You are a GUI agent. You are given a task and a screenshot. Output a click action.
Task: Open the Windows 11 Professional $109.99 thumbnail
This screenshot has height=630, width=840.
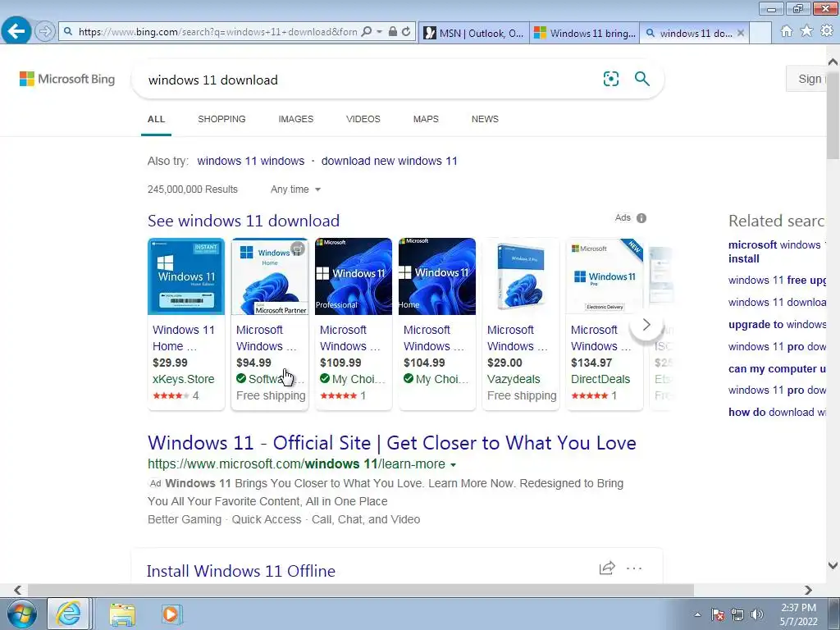[x=353, y=276]
